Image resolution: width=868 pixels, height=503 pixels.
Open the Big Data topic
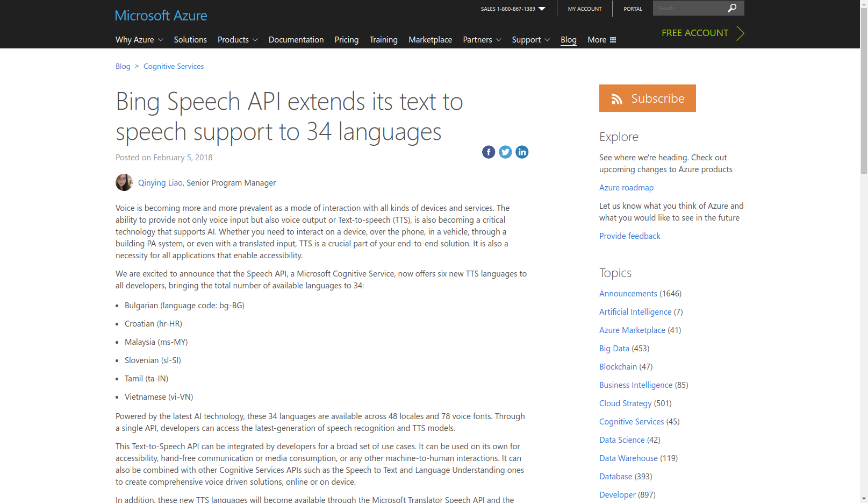pos(614,349)
